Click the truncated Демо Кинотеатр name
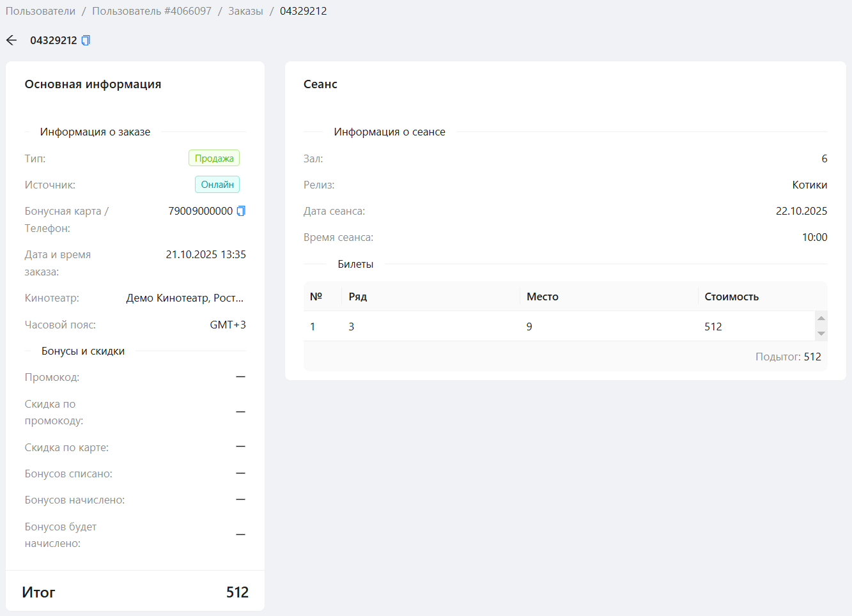 click(185, 298)
